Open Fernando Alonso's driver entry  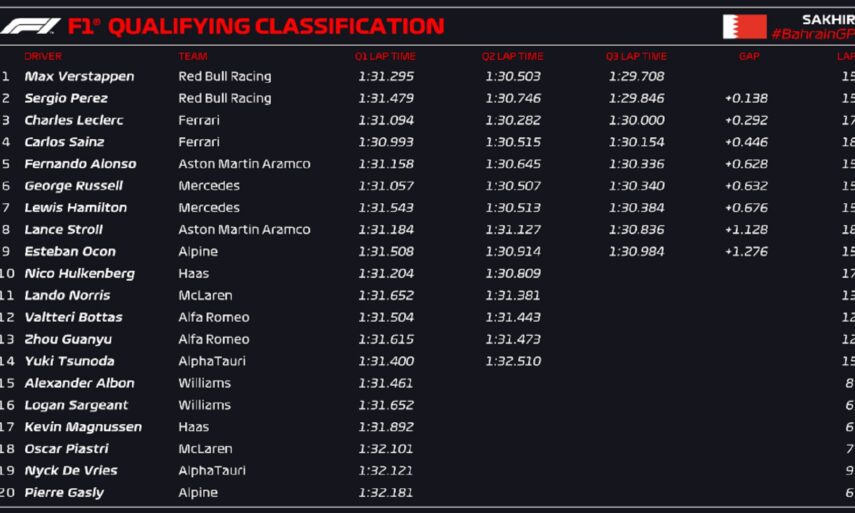80,164
